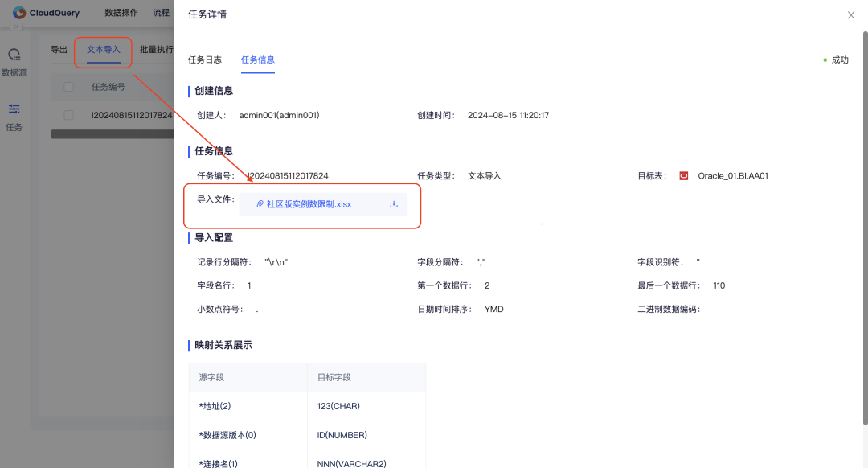Tick the select-all checkbox in 任务编号 header
Viewport: 868px width, 468px height.
point(68,87)
